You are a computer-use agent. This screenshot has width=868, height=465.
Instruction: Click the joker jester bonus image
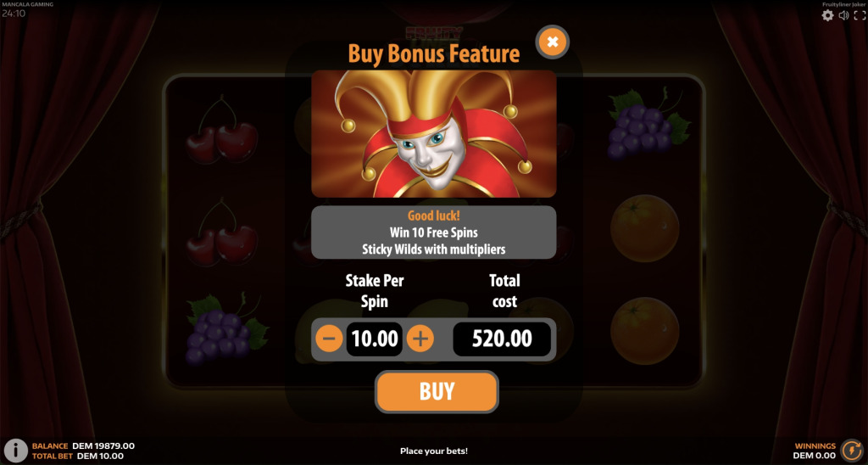[x=433, y=133]
